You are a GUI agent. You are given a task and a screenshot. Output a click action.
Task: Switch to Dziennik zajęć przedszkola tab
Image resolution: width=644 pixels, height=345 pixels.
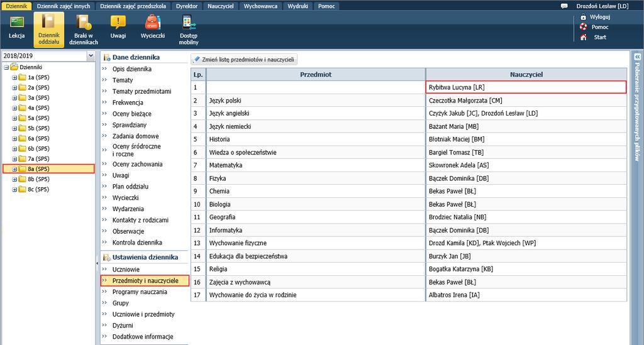(x=133, y=6)
